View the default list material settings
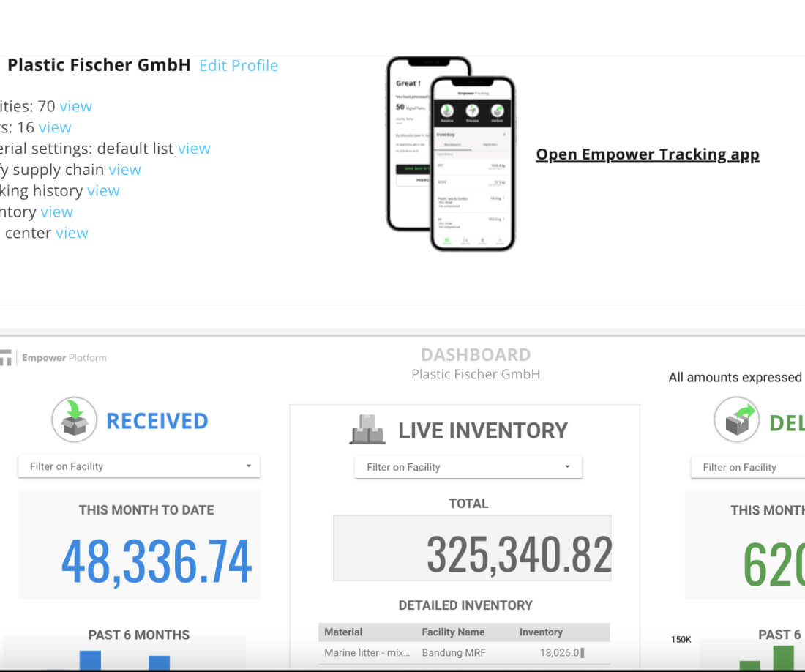 pos(194,149)
